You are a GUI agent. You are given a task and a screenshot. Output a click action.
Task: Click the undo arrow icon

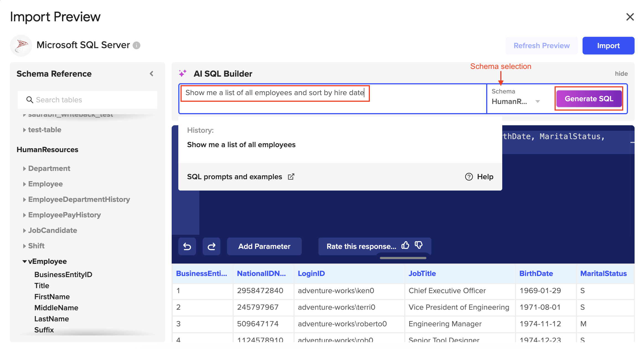tap(187, 246)
